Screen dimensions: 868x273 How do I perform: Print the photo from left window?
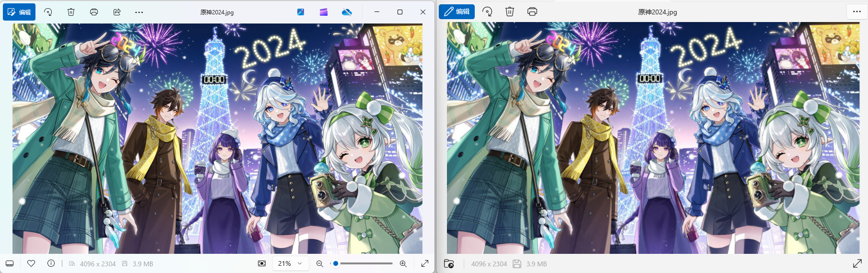tap(94, 12)
